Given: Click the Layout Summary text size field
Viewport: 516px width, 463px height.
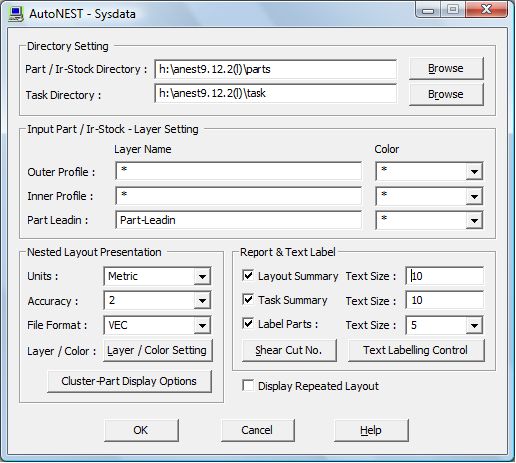Looking at the screenshot, I should pyautogui.click(x=444, y=276).
